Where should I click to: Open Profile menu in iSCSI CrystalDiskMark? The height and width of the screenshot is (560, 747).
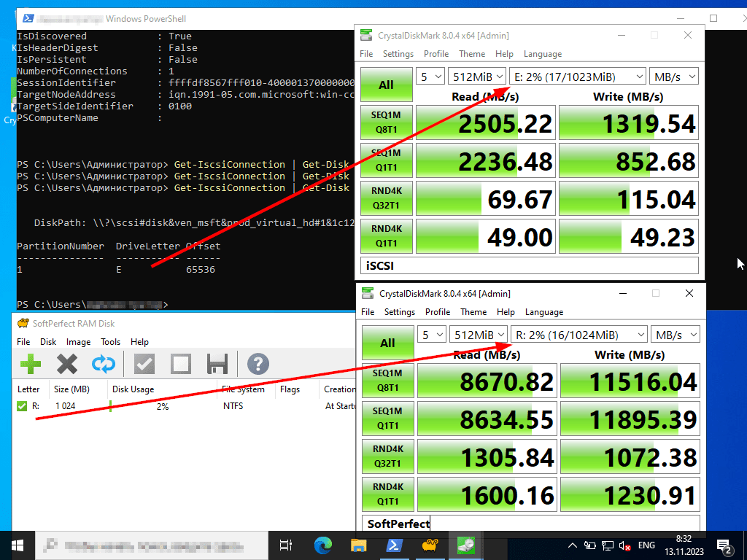436,54
